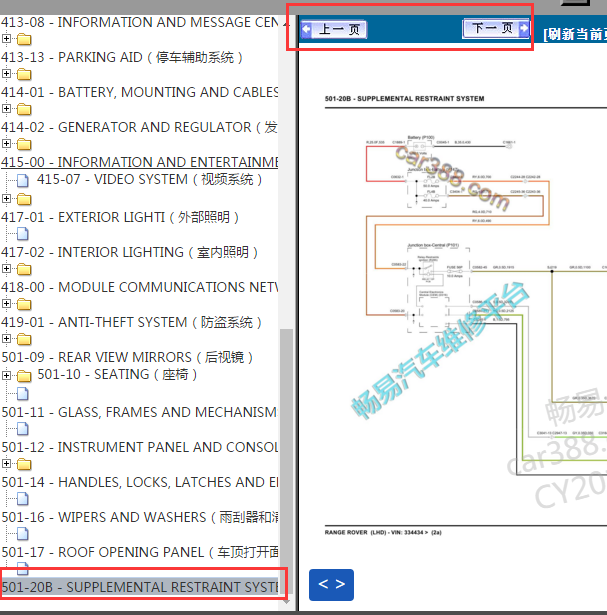Click page icon under 501-14 HANDLES, LOCKS label
The height and width of the screenshot is (615, 607).
pyautogui.click(x=23, y=499)
